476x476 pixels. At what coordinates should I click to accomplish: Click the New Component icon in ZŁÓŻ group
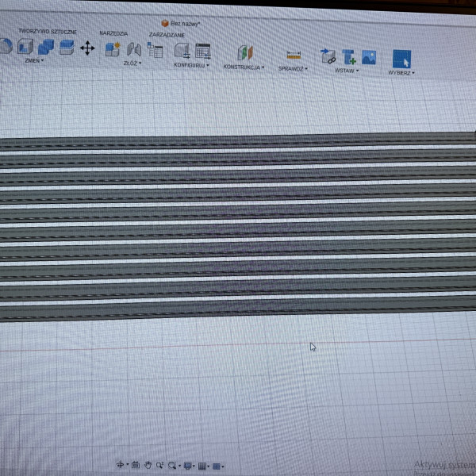coord(112,49)
